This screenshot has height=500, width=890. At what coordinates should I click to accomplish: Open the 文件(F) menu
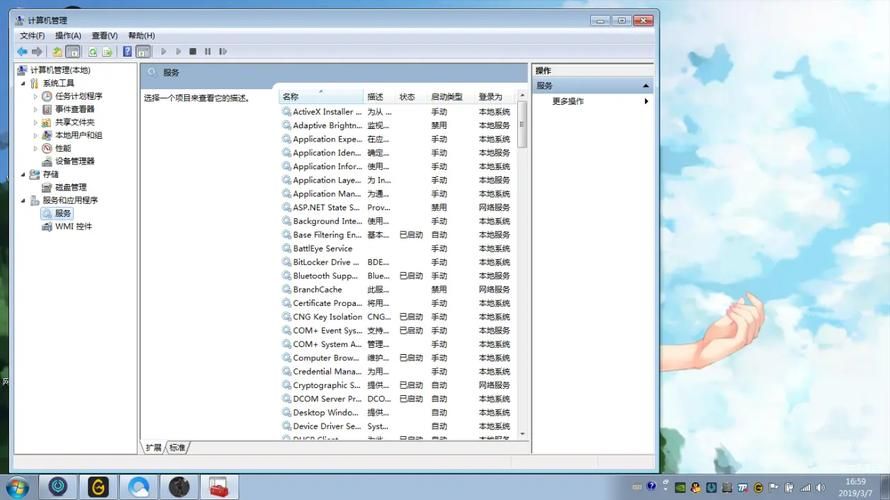coord(32,35)
